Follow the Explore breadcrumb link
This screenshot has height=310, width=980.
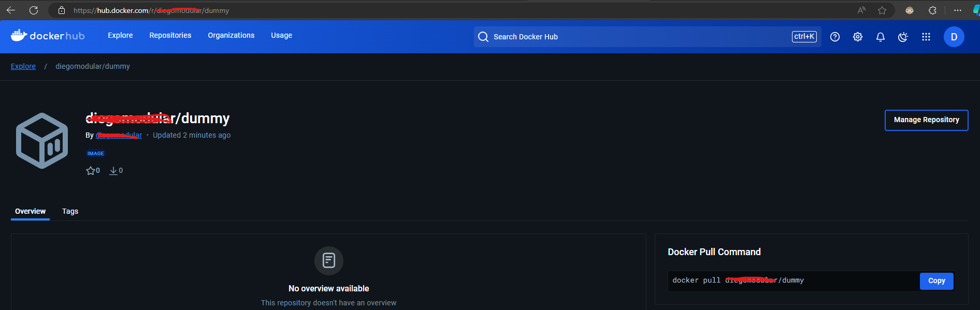coord(23,66)
